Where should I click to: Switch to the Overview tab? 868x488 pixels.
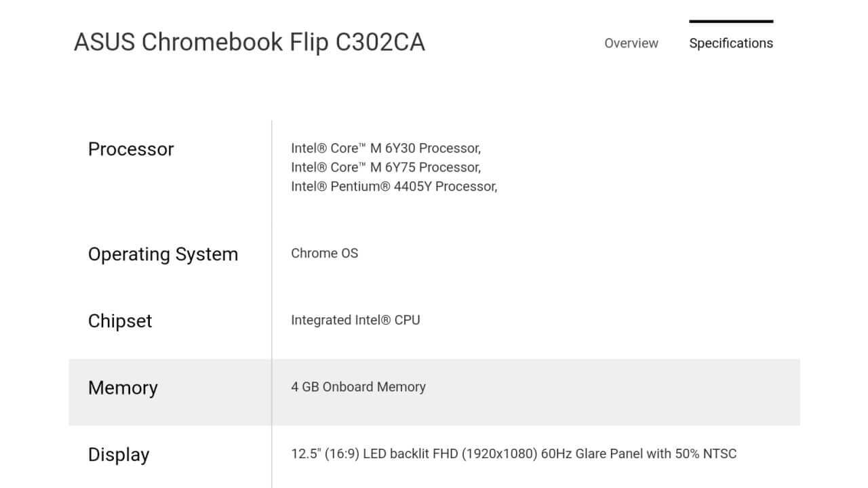click(631, 43)
